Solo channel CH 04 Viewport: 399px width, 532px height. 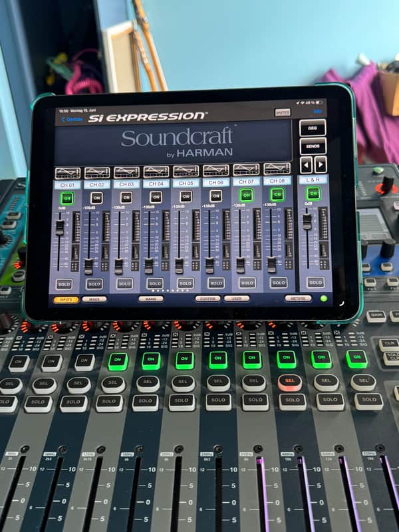155,283
